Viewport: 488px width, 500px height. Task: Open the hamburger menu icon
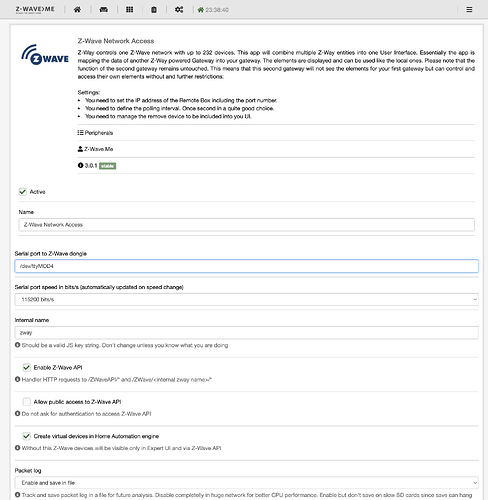click(469, 10)
